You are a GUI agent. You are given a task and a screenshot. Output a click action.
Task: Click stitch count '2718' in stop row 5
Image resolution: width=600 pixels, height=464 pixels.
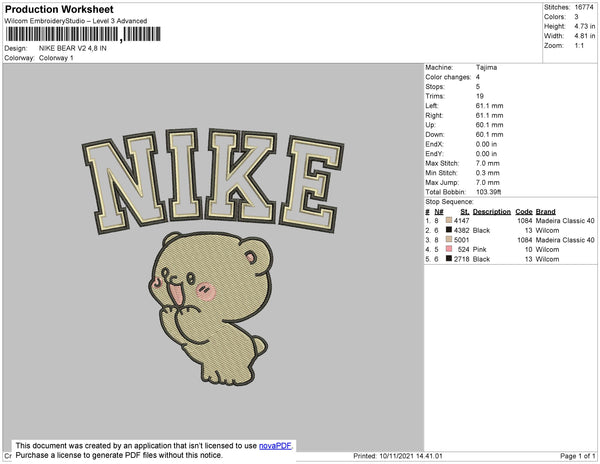pos(461,259)
